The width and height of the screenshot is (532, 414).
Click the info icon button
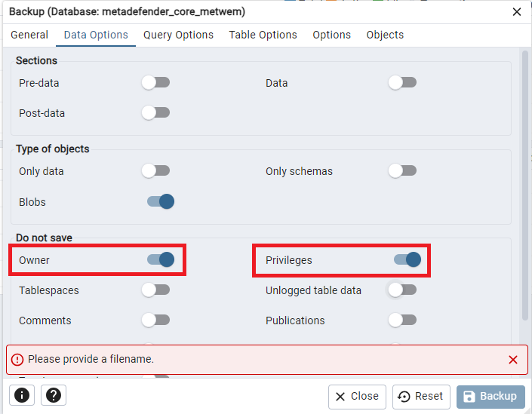coord(22,395)
